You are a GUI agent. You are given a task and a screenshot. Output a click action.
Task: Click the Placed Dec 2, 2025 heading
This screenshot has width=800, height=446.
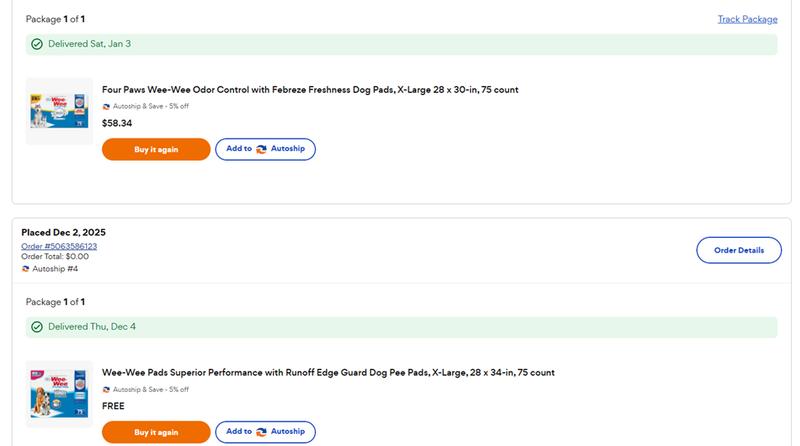pos(63,232)
